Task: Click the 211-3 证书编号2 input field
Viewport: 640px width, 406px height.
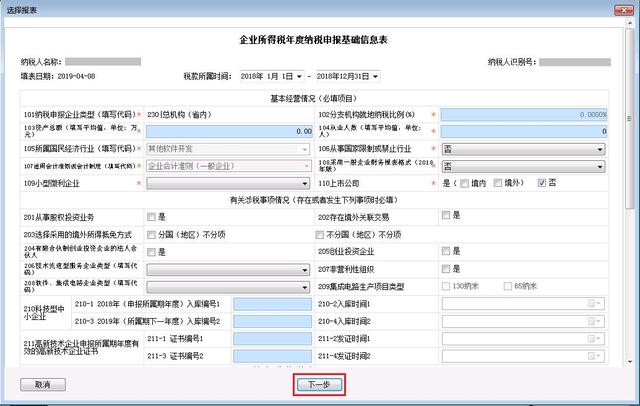Action: click(273, 356)
